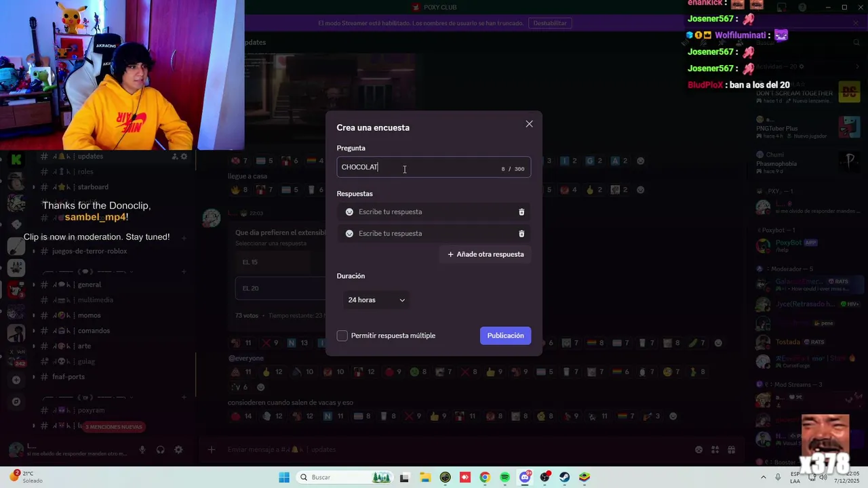Close the Crea una encuesta dialog

[x=530, y=124]
